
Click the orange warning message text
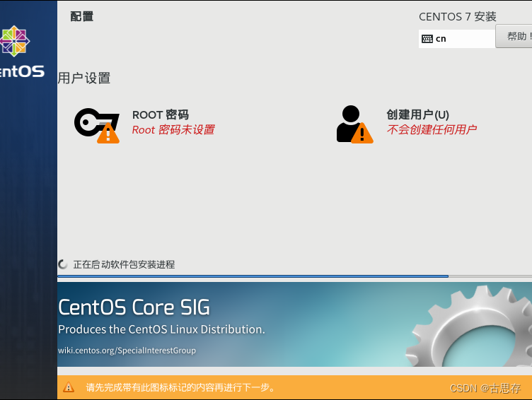coord(180,387)
